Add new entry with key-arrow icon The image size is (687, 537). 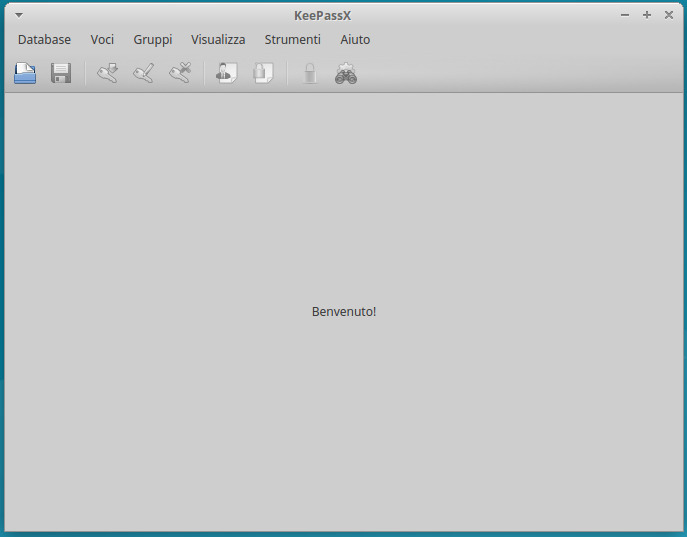[x=108, y=73]
